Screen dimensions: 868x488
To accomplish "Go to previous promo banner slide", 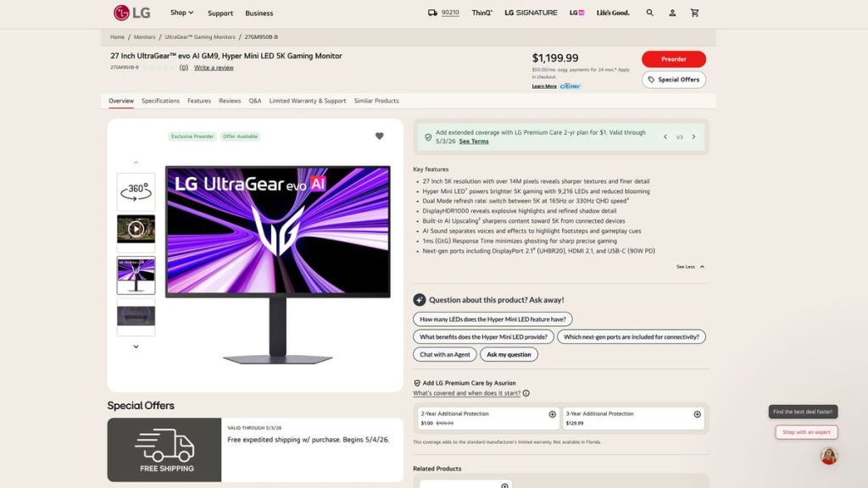I will coord(665,136).
